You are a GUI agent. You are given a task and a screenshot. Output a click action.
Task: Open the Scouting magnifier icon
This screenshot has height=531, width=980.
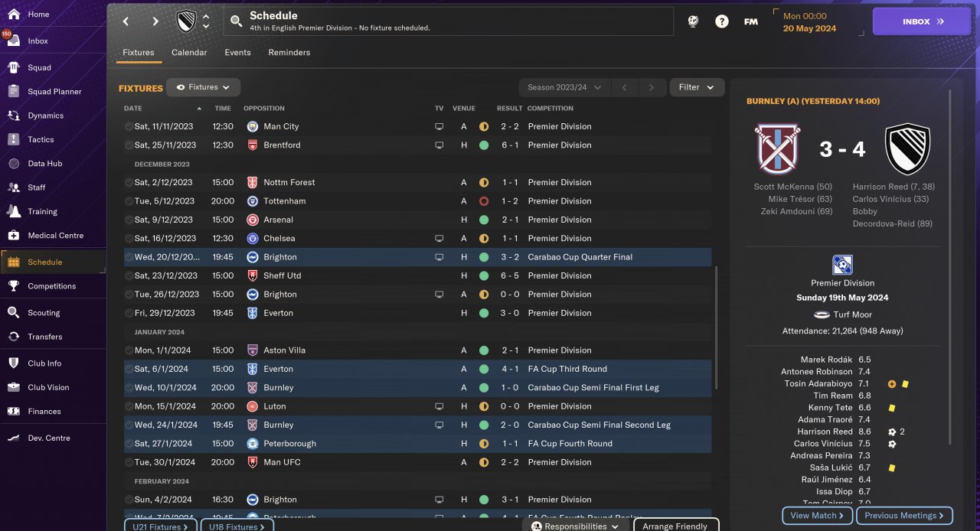click(14, 312)
